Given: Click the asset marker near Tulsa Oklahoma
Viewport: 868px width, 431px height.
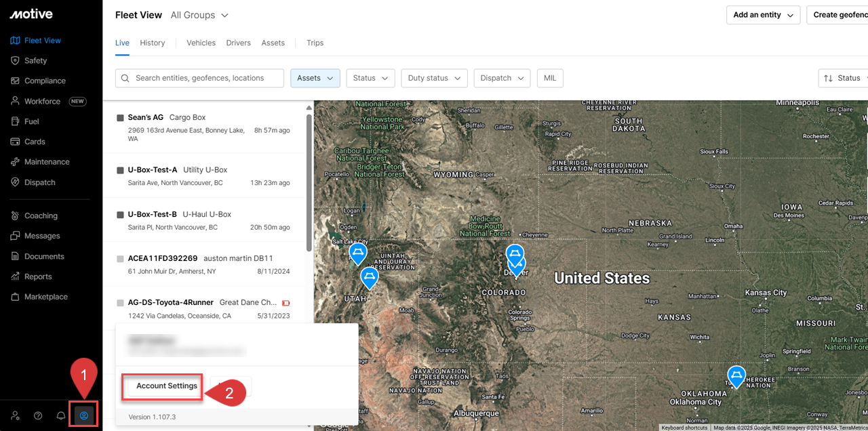Looking at the screenshot, I should [x=736, y=376].
